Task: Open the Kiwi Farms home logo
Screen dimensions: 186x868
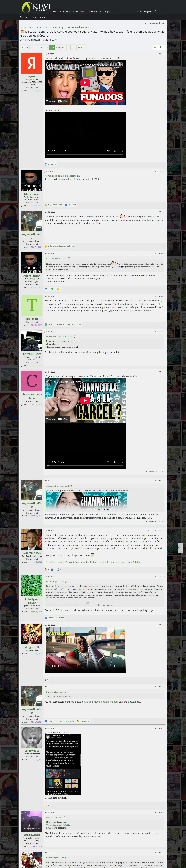Action: (36, 7)
